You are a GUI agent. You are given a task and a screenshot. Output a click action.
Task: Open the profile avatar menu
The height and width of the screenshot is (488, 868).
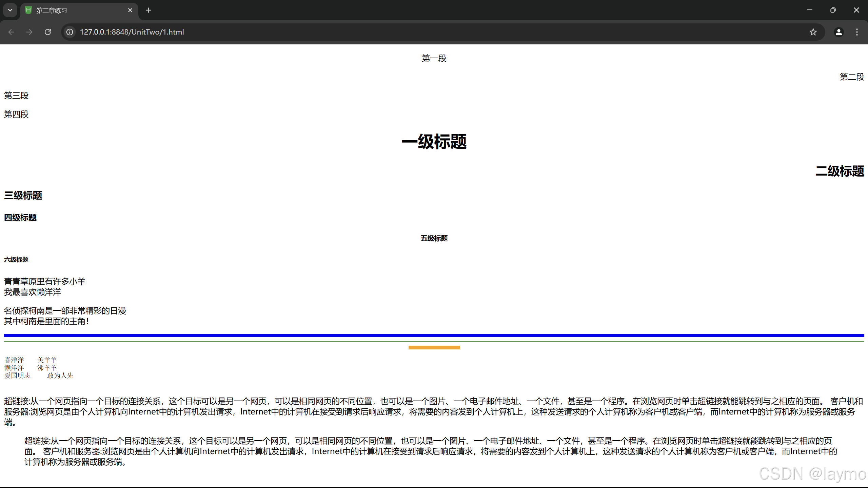coord(839,32)
